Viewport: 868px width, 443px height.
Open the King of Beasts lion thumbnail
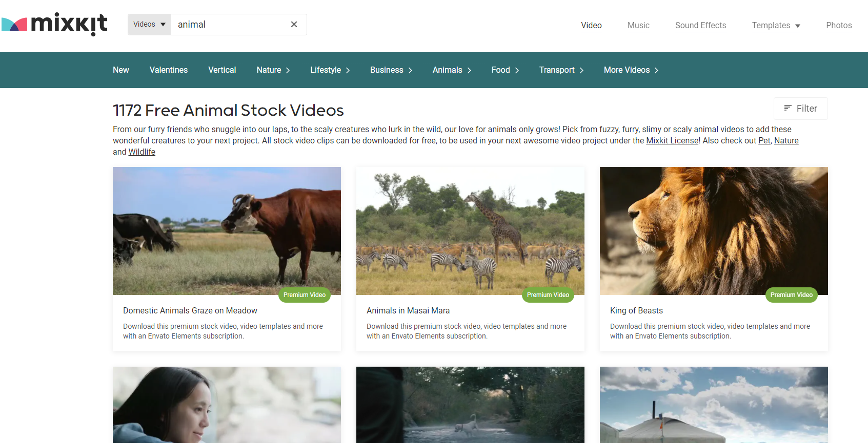[x=714, y=231]
